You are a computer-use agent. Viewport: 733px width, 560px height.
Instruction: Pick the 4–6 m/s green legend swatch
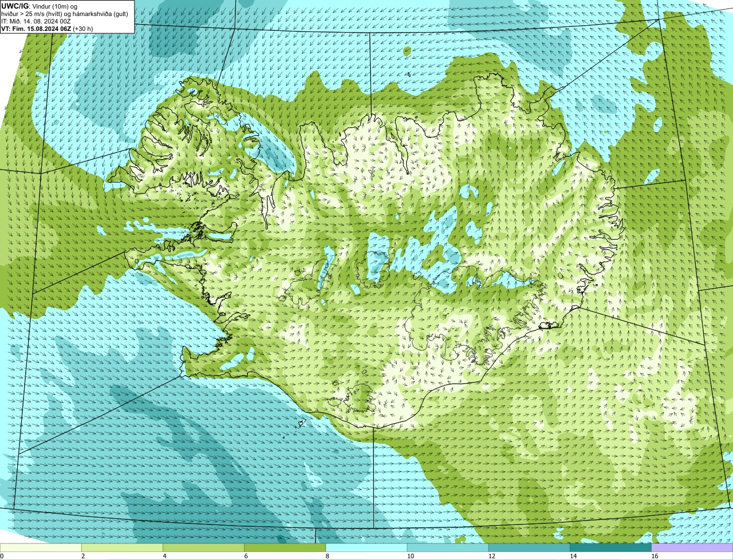click(x=203, y=547)
